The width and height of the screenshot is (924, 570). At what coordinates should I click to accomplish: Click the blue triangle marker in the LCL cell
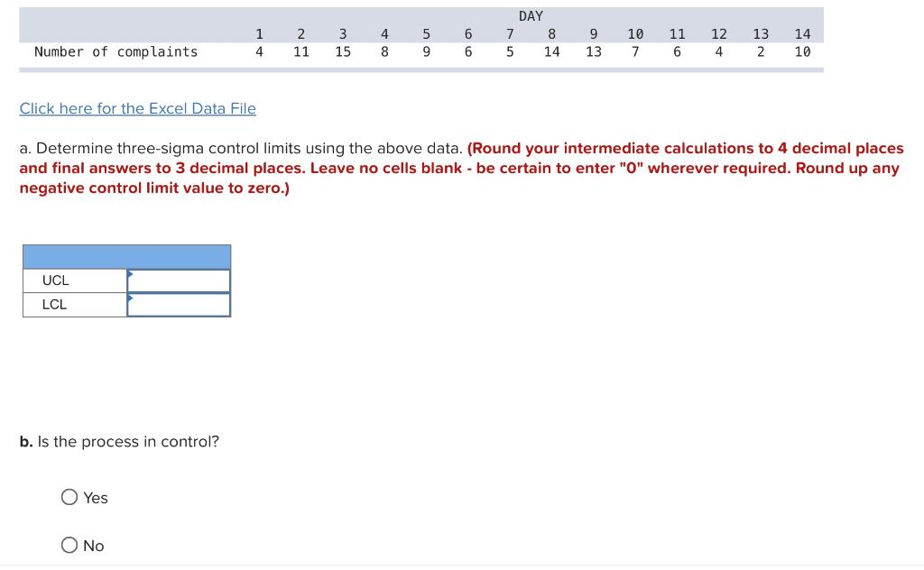tap(130, 298)
